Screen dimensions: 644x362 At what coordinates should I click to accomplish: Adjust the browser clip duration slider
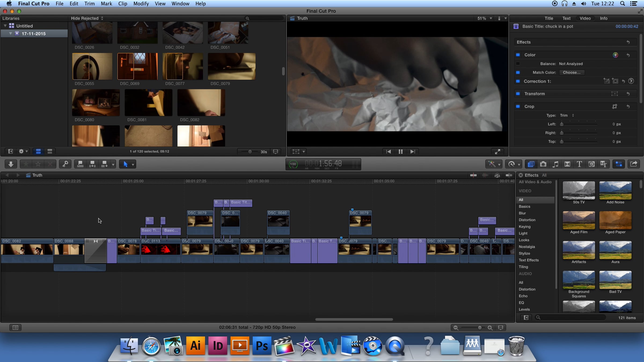(x=250, y=152)
